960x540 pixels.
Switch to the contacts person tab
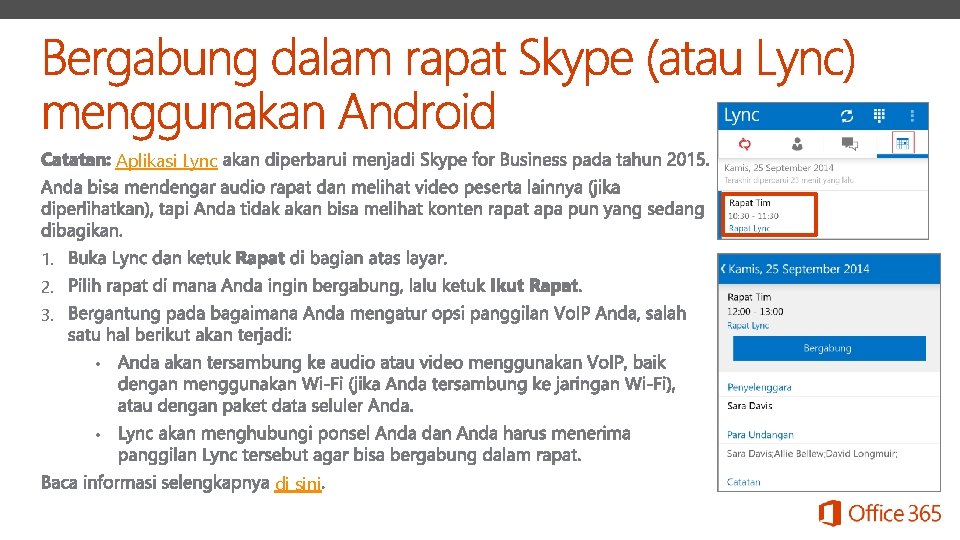(x=797, y=144)
